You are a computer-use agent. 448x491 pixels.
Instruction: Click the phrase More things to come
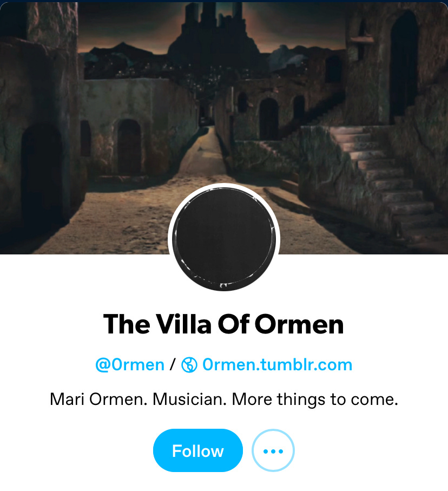[315, 400]
